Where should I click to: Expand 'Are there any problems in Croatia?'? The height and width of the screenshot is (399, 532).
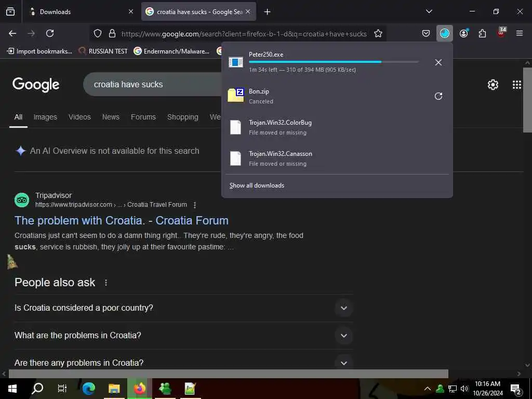click(x=344, y=363)
